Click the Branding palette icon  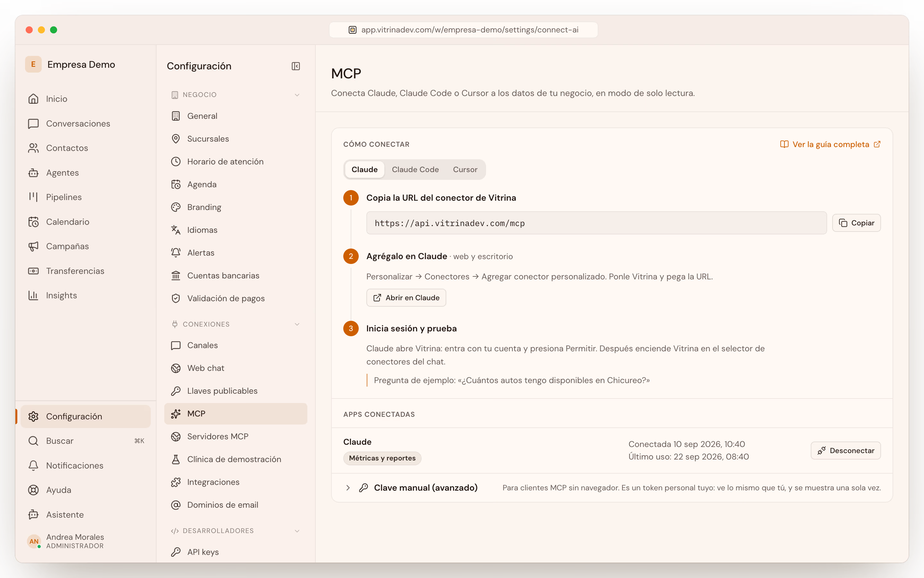(x=175, y=207)
